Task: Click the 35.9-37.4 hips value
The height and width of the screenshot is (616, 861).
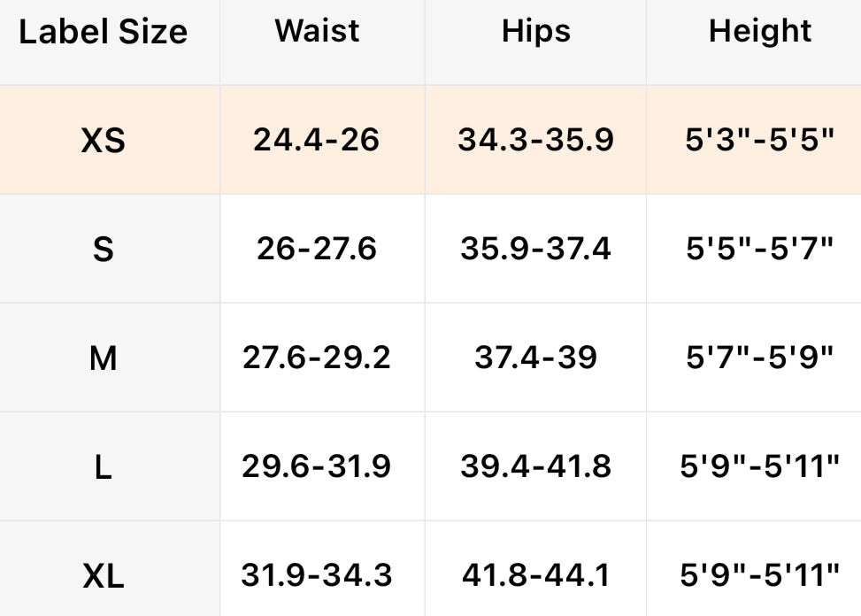Action: (x=535, y=249)
